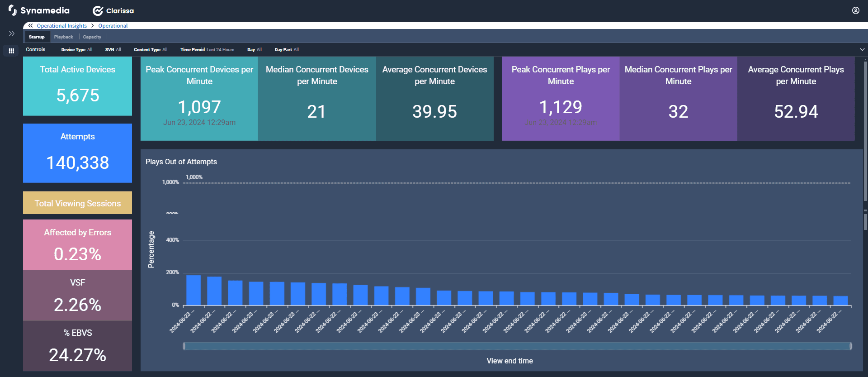Open the Day Part filter
This screenshot has width=868, height=377.
286,50
